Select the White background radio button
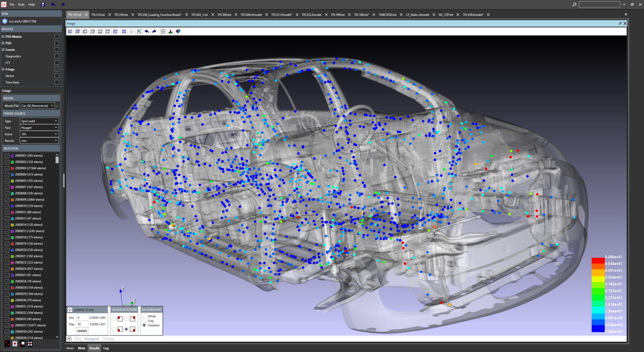This screenshot has width=644, height=352. pos(144,316)
